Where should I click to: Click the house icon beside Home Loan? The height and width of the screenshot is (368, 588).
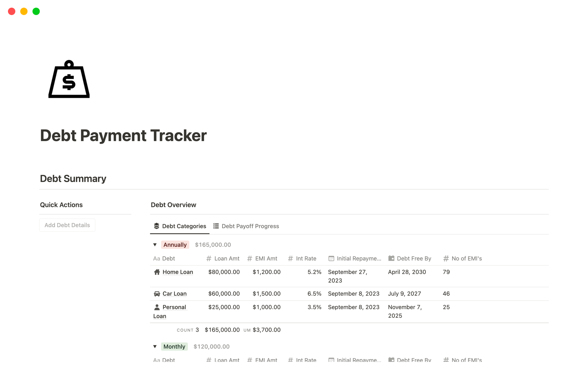coord(157,272)
